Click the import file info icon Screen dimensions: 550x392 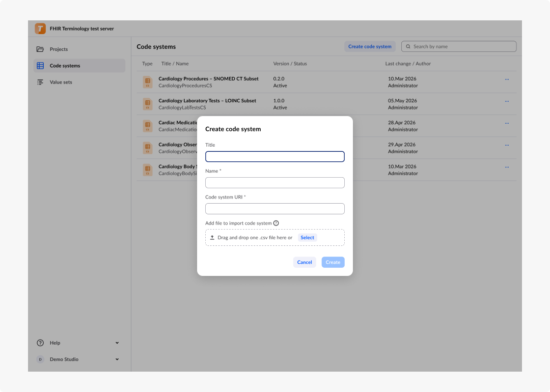(x=276, y=223)
